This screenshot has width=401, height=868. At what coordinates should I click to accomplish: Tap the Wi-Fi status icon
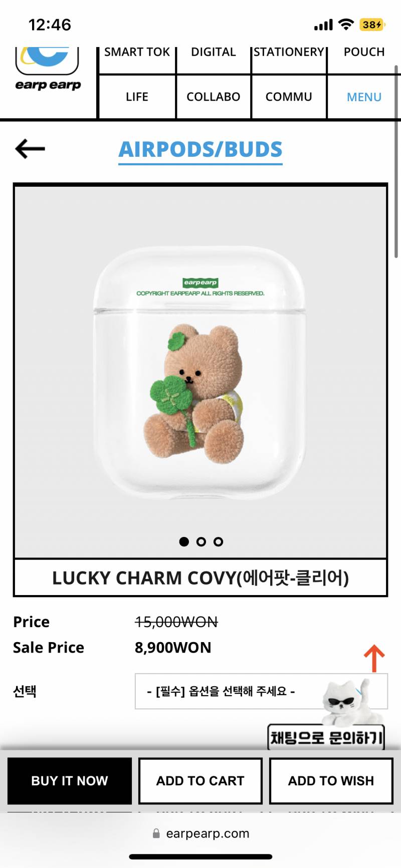click(346, 25)
